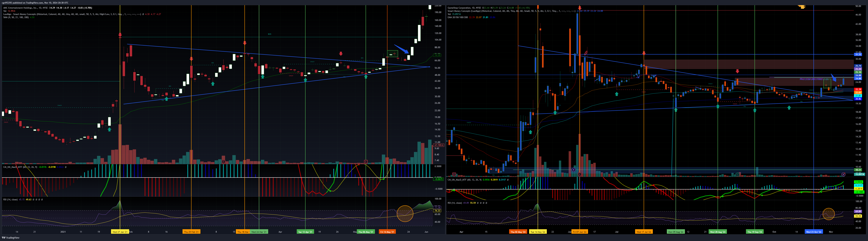Click the AMC Entertainment Holdings chart title
This screenshot has width=868, height=241.
click(x=25, y=8)
